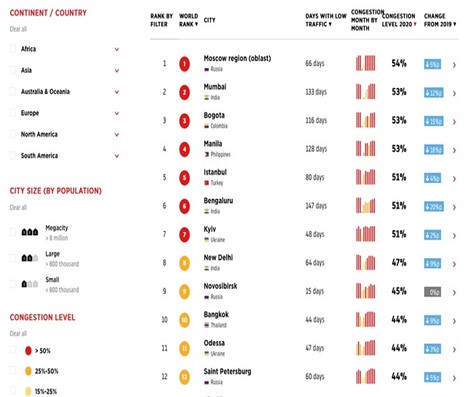
Task: Click the Saint Petersburg row arrow
Action: (x=454, y=378)
